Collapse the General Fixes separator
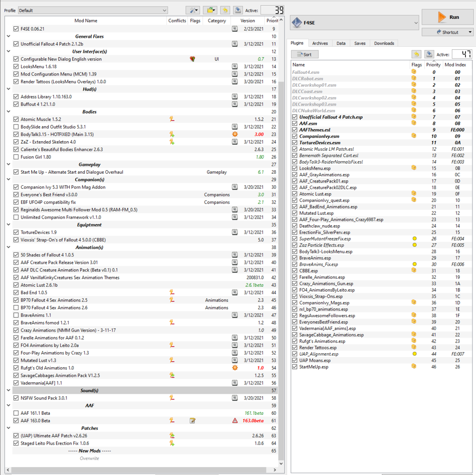The width and height of the screenshot is (476, 475). tap(8, 36)
